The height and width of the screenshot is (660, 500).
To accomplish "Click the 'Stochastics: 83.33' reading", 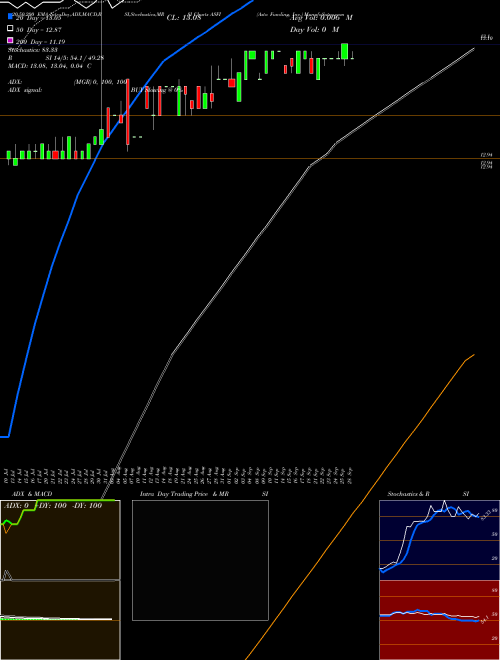I will (x=33, y=50).
